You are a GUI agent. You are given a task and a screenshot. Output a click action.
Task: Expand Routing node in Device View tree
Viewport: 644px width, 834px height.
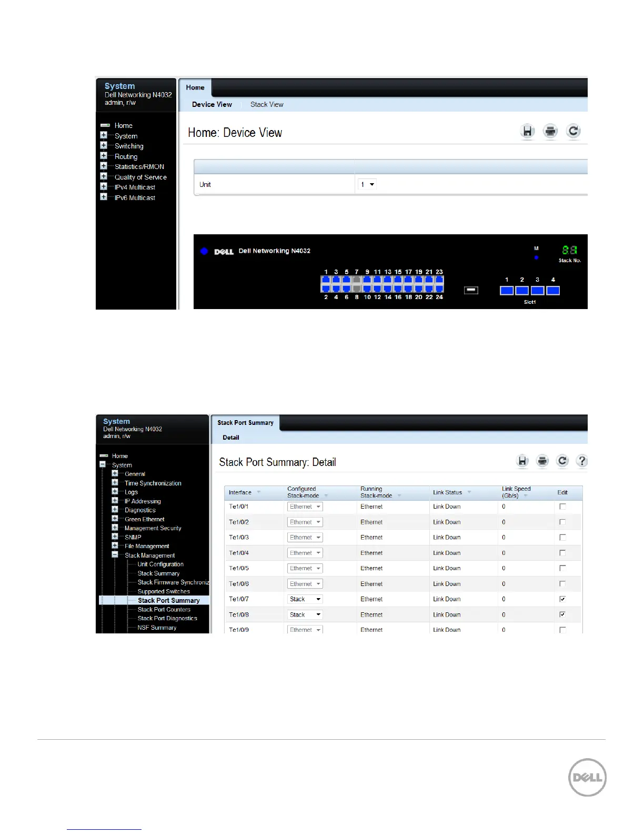click(104, 156)
